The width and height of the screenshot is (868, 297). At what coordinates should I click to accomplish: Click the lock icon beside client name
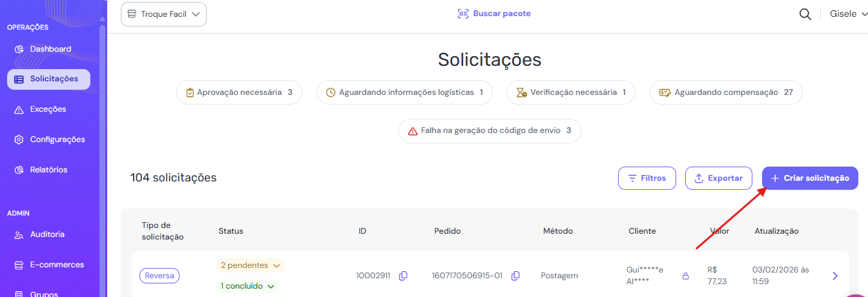coord(685,276)
